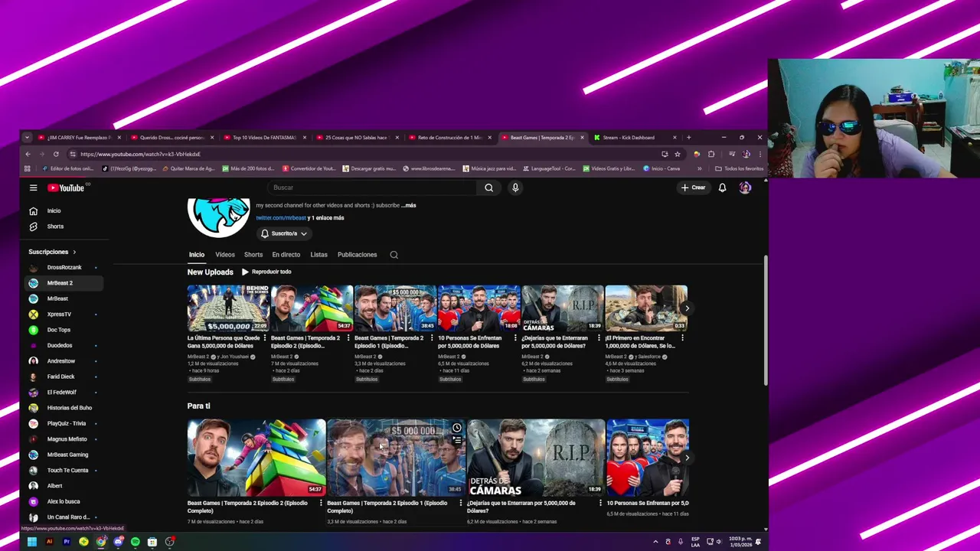Viewport: 980px width, 551px height.
Task: Expand the Suscripciones section
Action: coord(52,252)
